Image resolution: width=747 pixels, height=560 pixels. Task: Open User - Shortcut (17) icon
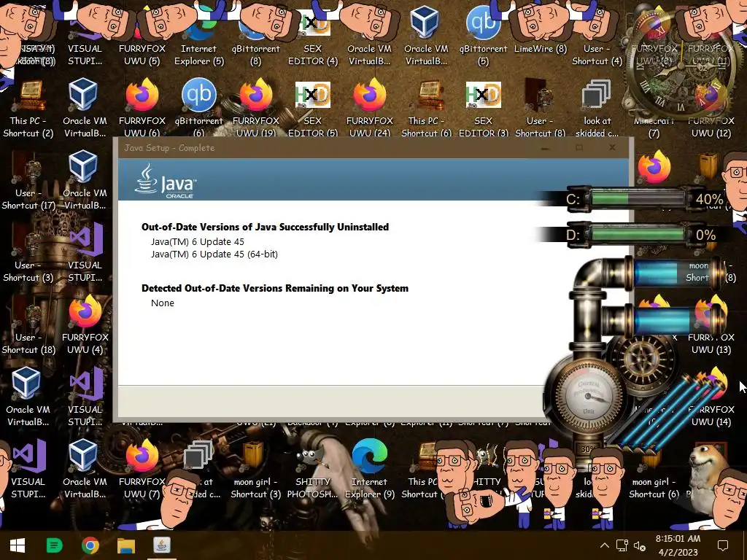point(28,182)
